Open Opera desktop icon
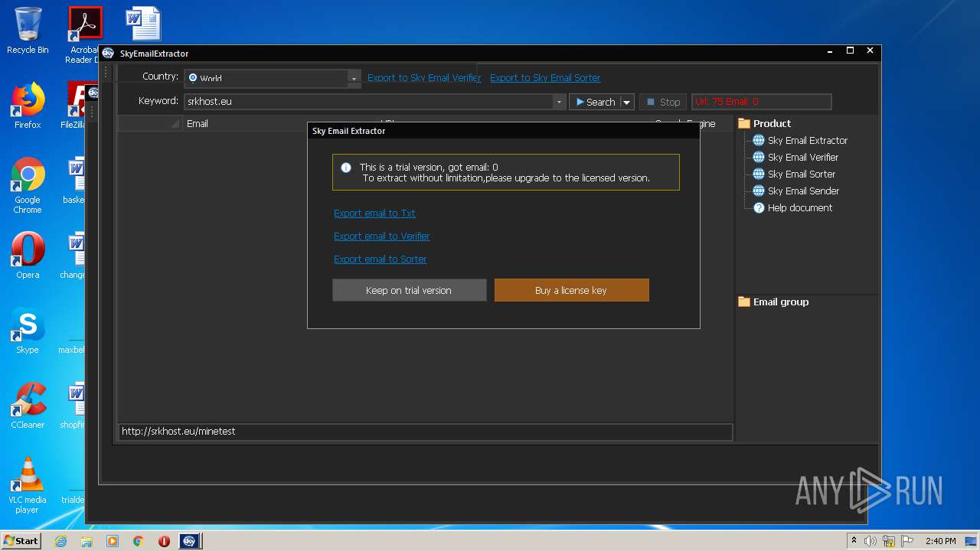The width and height of the screenshot is (980, 551). coord(28,256)
